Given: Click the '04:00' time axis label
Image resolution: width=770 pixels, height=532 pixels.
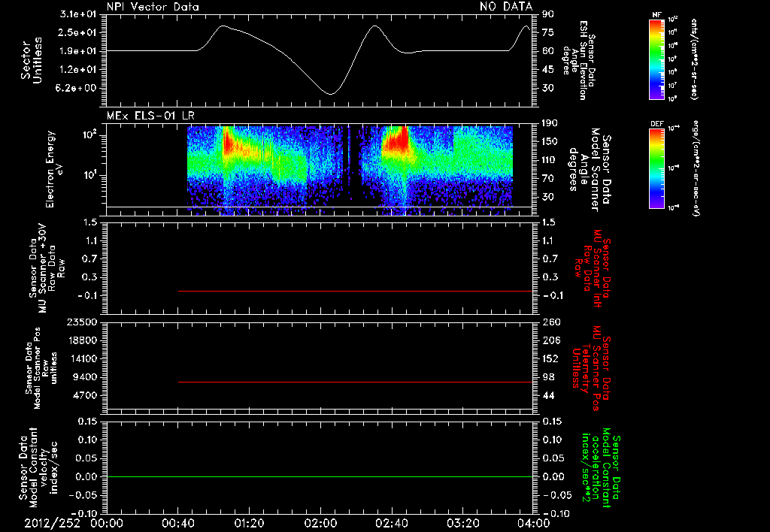Looking at the screenshot, I should tap(534, 523).
